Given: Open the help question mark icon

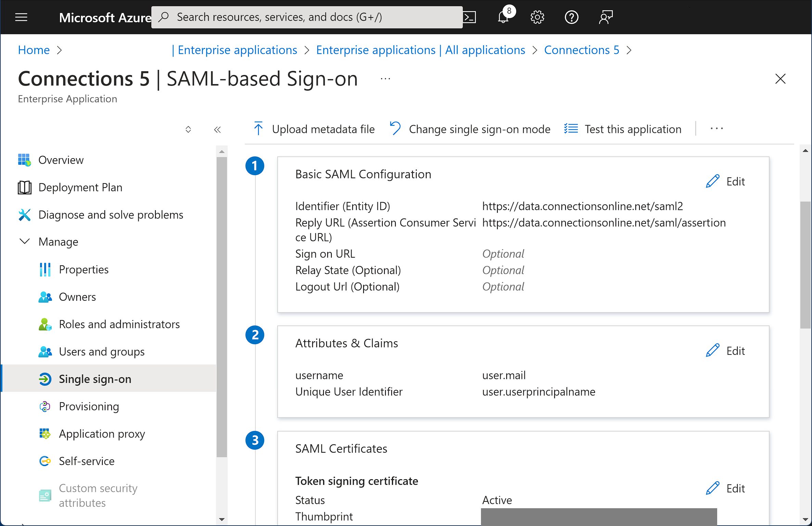Looking at the screenshot, I should 571,17.
